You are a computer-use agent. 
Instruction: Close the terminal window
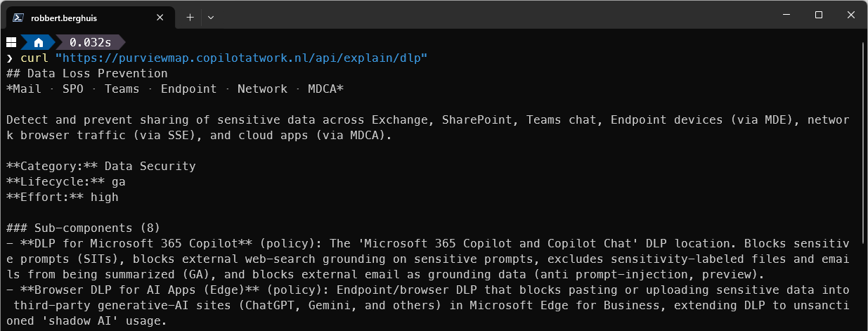[x=851, y=15]
